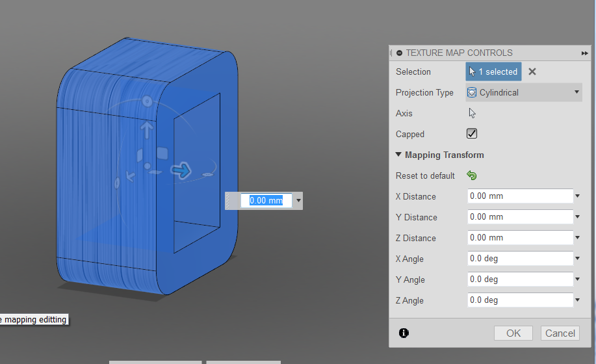Click the green Reset to default icon
This screenshot has height=364, width=596.
click(472, 175)
